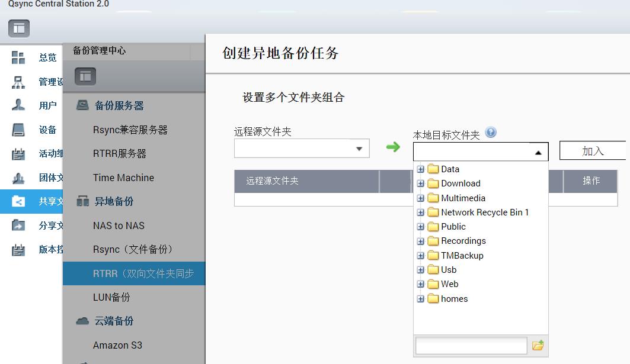Image resolution: width=630 pixels, height=364 pixels.
Task: Select Amazon S3 cloud backup
Action: (x=117, y=345)
